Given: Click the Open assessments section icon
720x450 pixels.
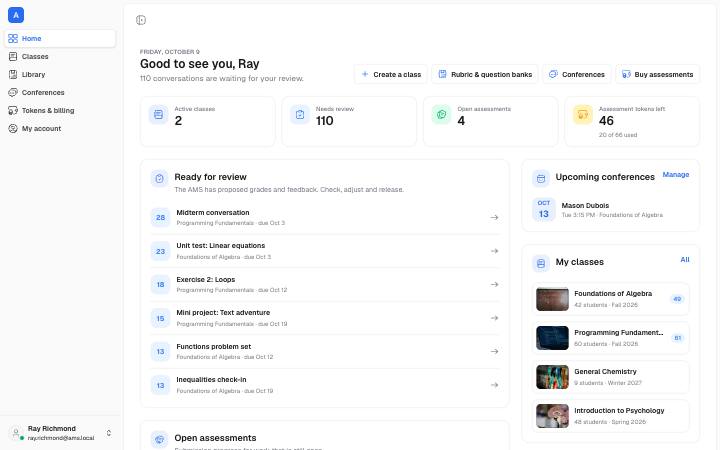Looking at the screenshot, I should [159, 439].
